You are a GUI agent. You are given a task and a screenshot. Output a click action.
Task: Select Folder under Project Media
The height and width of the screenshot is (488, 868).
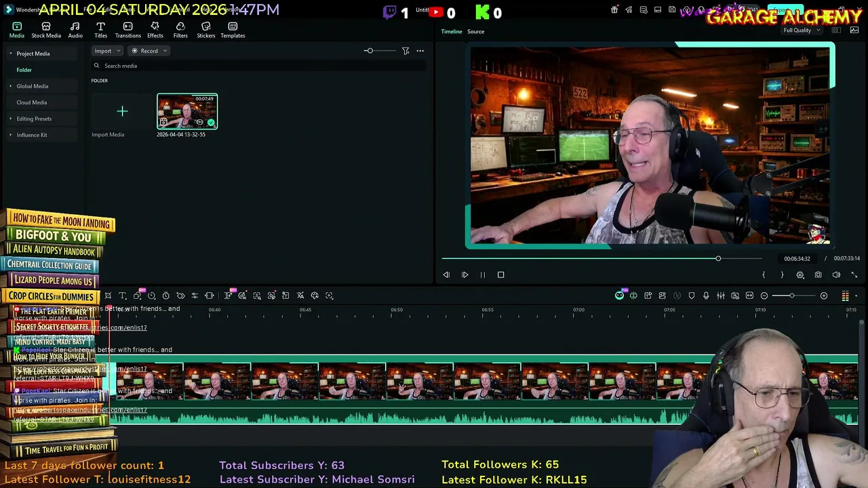24,70
